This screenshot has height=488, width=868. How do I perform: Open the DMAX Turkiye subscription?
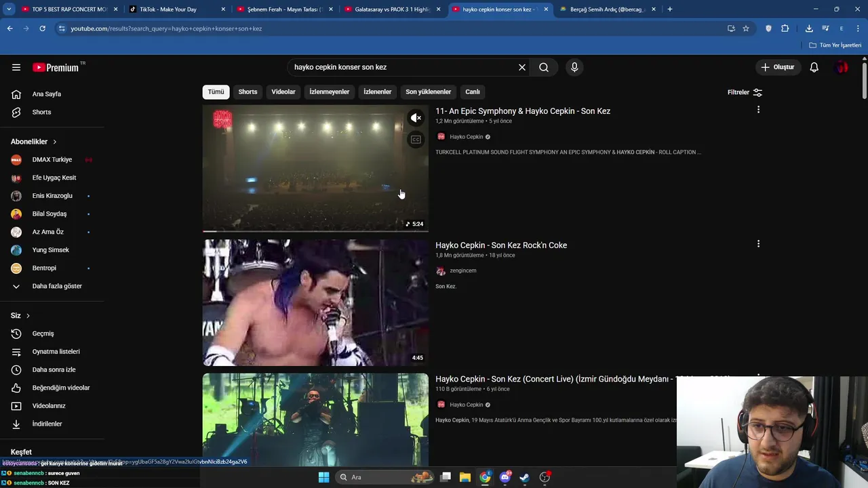tap(52, 159)
